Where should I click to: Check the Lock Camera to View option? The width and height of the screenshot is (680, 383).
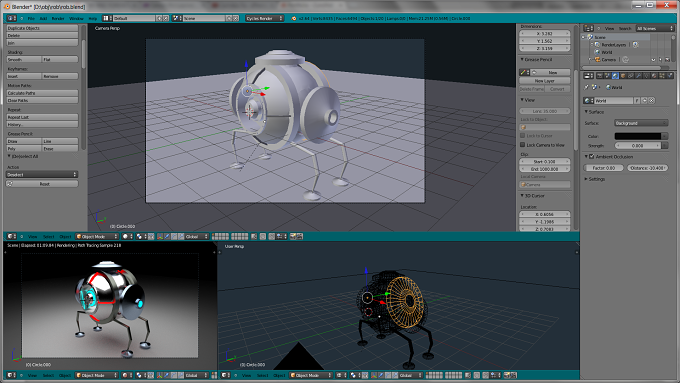(x=523, y=145)
